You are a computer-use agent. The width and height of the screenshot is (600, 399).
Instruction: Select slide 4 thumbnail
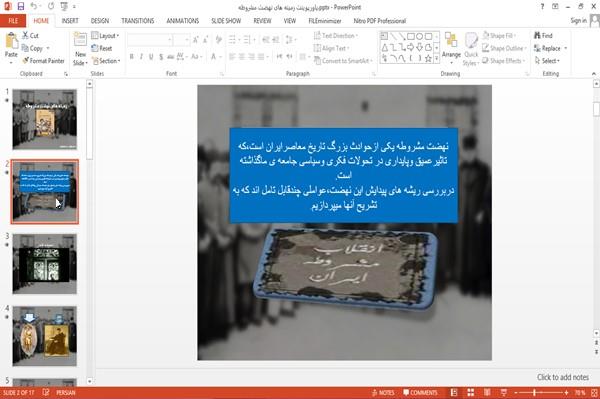(45, 336)
